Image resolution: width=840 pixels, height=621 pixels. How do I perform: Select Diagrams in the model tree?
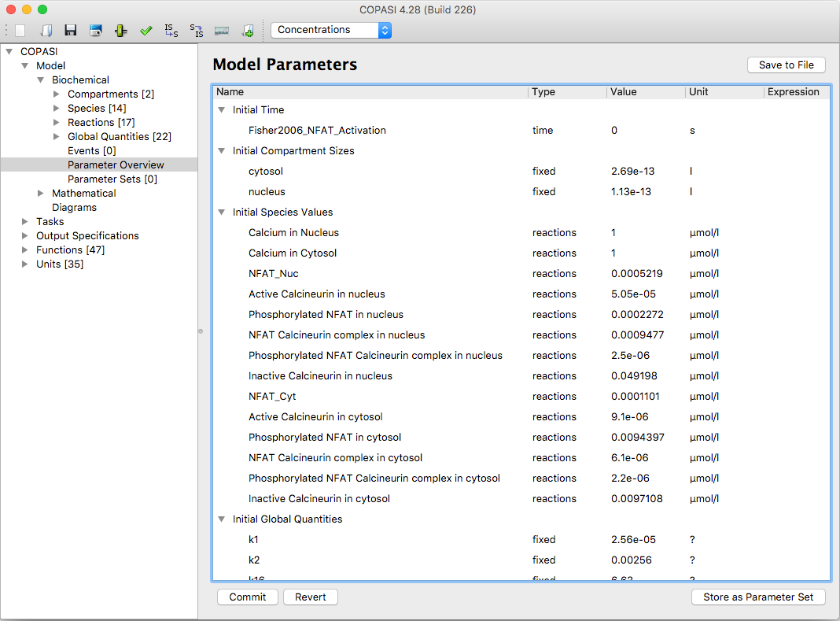click(75, 208)
